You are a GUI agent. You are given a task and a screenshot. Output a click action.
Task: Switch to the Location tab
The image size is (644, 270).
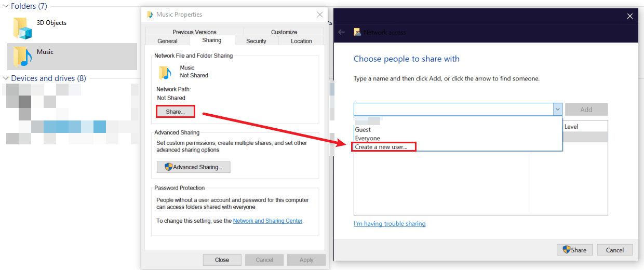pyautogui.click(x=301, y=41)
